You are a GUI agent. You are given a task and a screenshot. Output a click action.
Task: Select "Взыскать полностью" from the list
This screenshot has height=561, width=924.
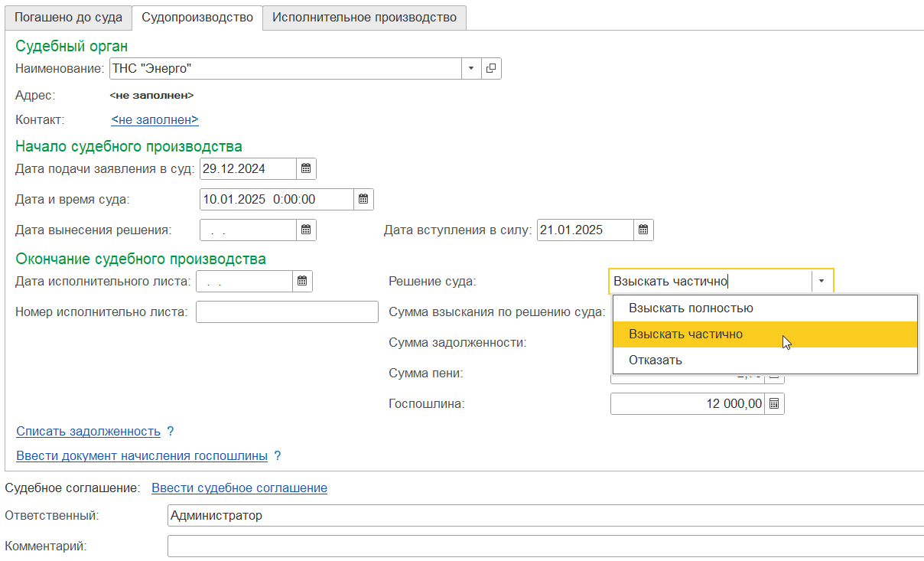[691, 308]
